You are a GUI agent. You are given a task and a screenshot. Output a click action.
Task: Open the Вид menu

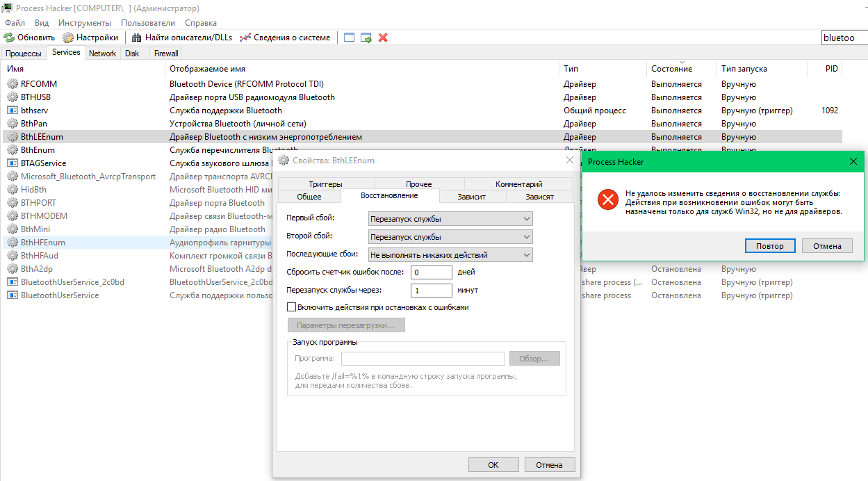pos(42,23)
